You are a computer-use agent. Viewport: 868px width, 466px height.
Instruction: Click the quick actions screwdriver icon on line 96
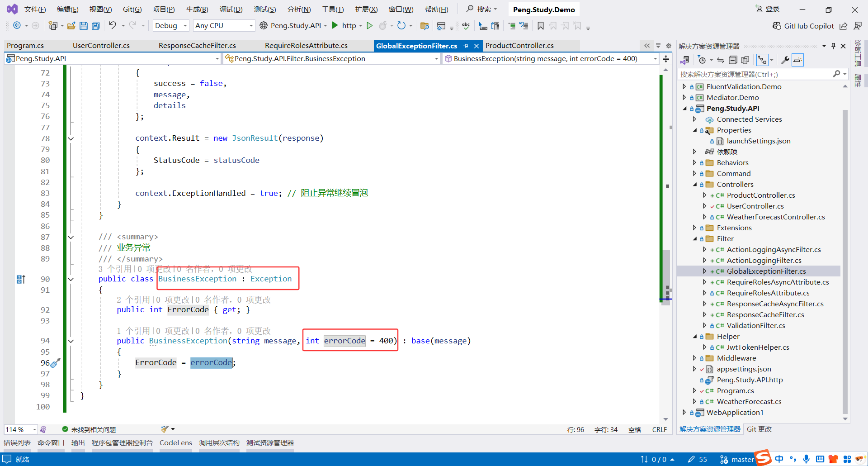pyautogui.click(x=56, y=363)
